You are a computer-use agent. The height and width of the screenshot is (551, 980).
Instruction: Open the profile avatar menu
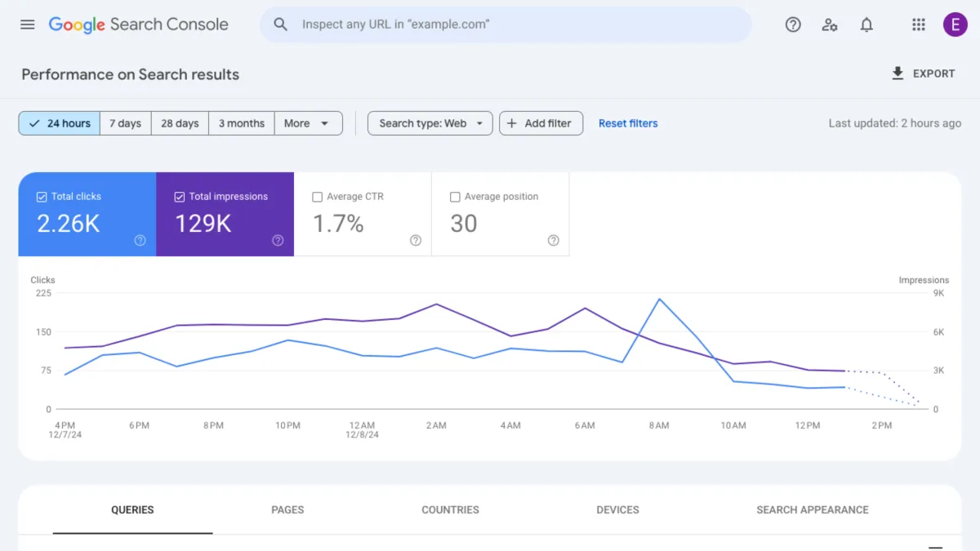point(955,24)
